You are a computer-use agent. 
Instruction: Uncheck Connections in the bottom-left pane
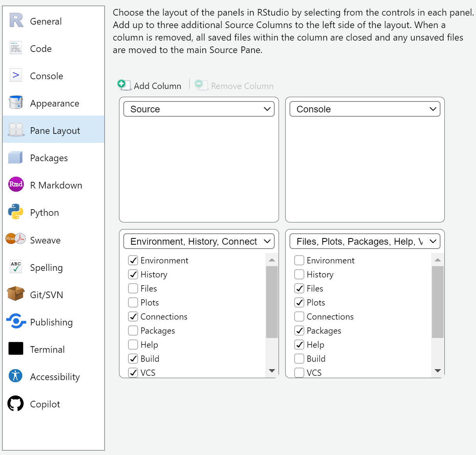pos(133,316)
